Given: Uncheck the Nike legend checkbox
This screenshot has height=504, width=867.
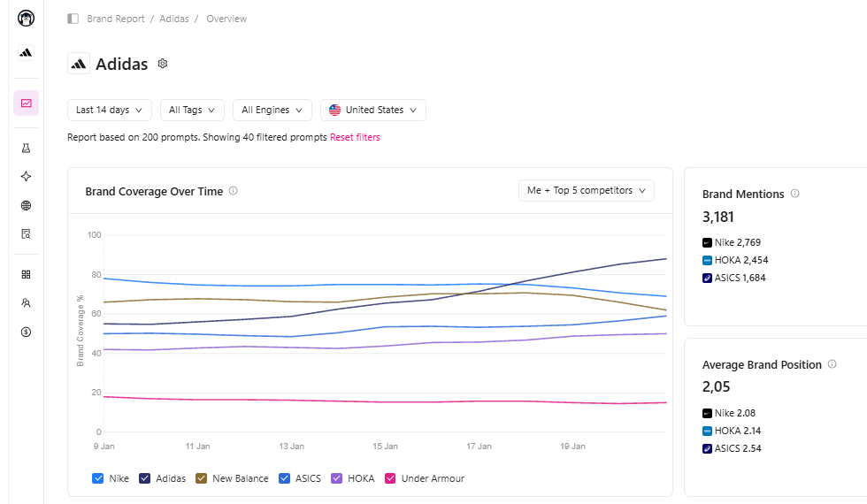Looking at the screenshot, I should (98, 478).
